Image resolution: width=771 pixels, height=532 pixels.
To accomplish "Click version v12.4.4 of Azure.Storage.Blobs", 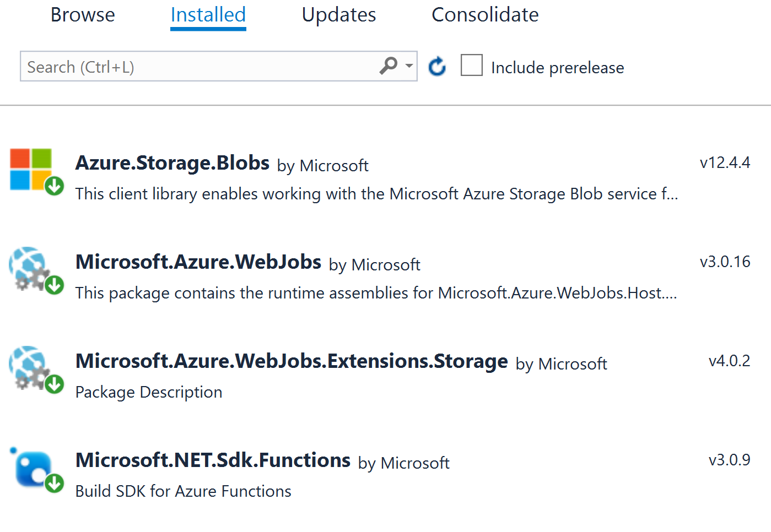I will [x=725, y=162].
